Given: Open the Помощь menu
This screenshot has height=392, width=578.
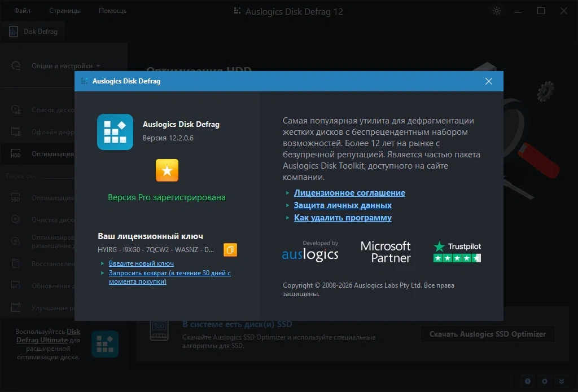Looking at the screenshot, I should (112, 11).
